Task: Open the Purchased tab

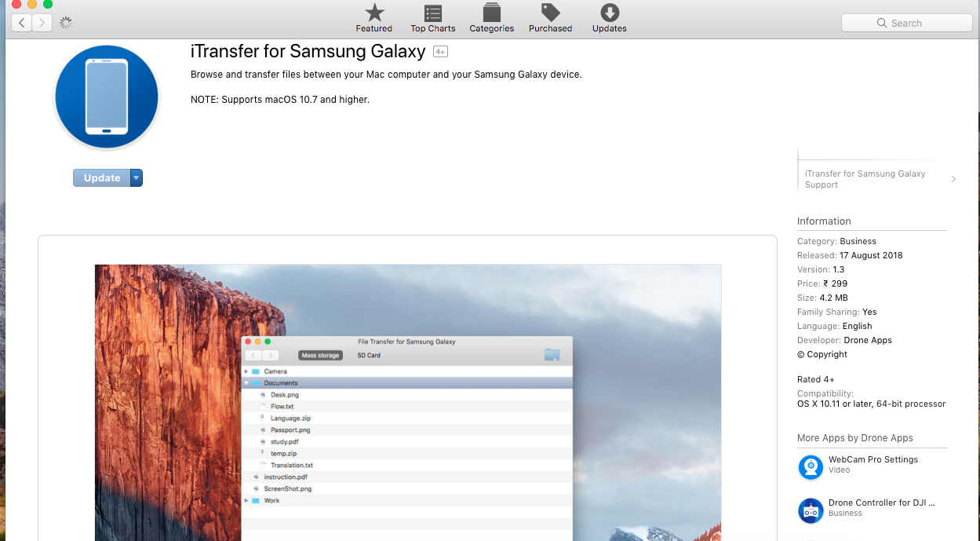Action: (551, 17)
